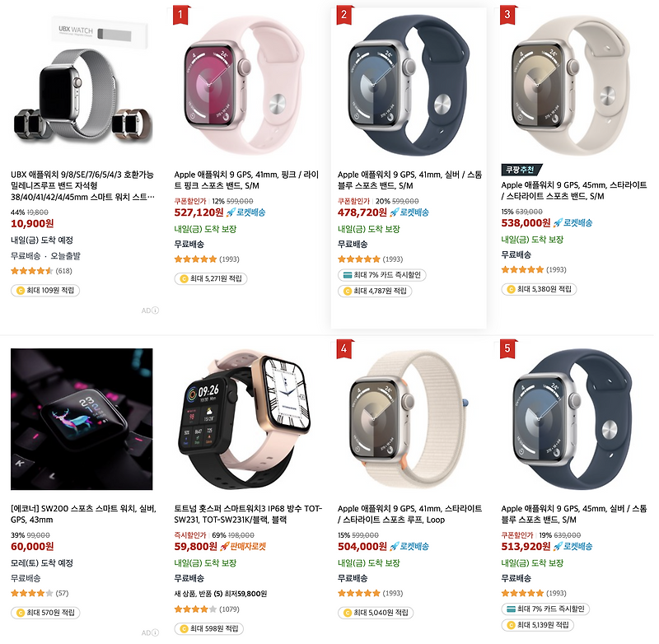Open the 41mm 스타라이트 스포츠 루프 title
Screen dimensions: 659x644
click(x=409, y=514)
